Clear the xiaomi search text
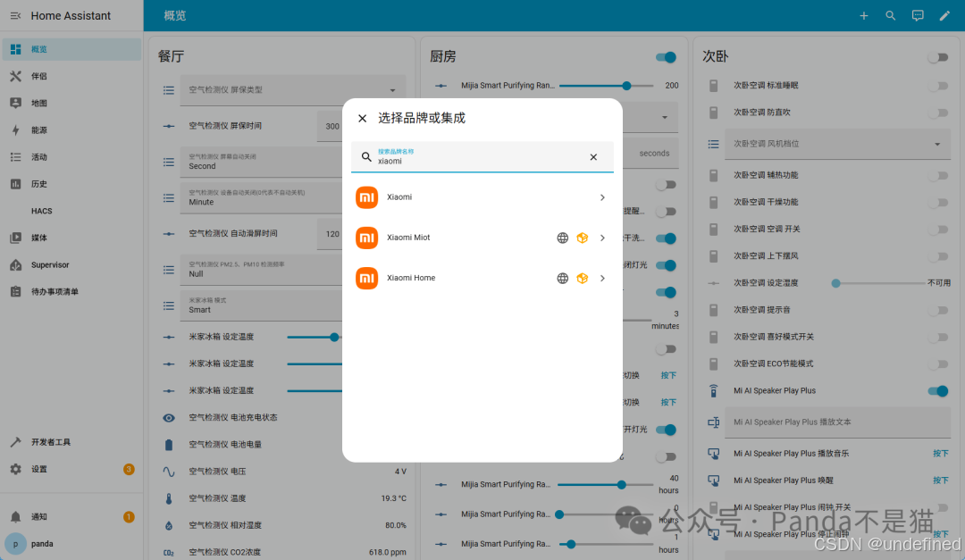The height and width of the screenshot is (560, 965). 593,157
